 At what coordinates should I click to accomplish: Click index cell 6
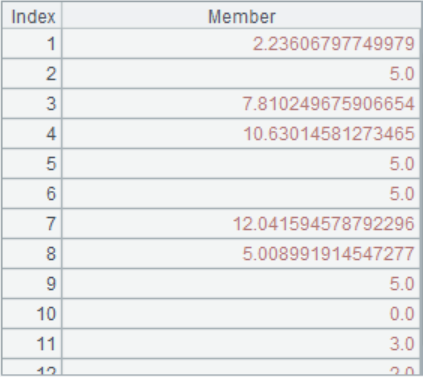click(x=32, y=194)
